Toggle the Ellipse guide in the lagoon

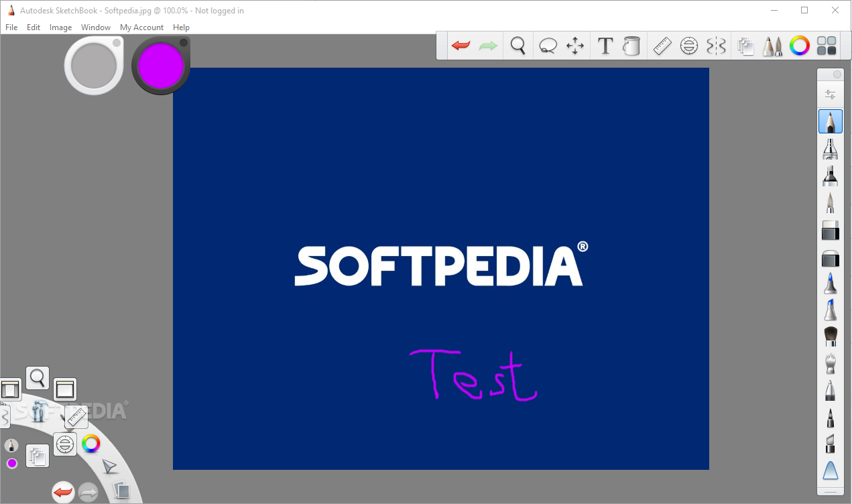[x=64, y=443]
